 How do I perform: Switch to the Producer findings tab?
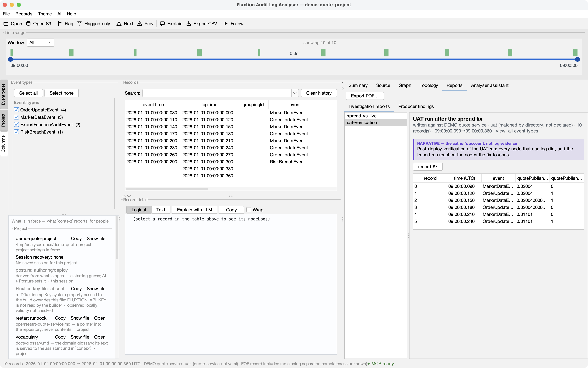click(416, 106)
